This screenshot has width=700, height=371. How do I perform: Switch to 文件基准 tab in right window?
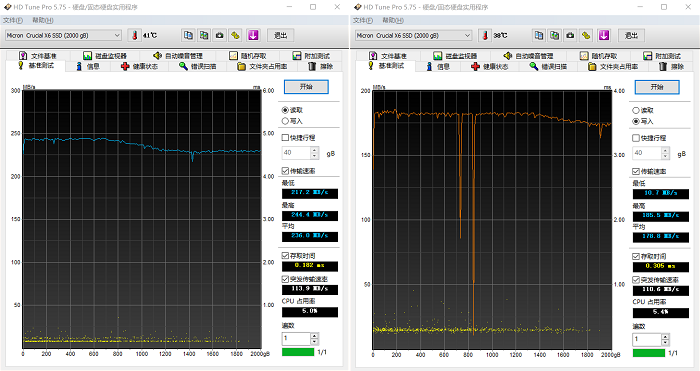(x=388, y=56)
